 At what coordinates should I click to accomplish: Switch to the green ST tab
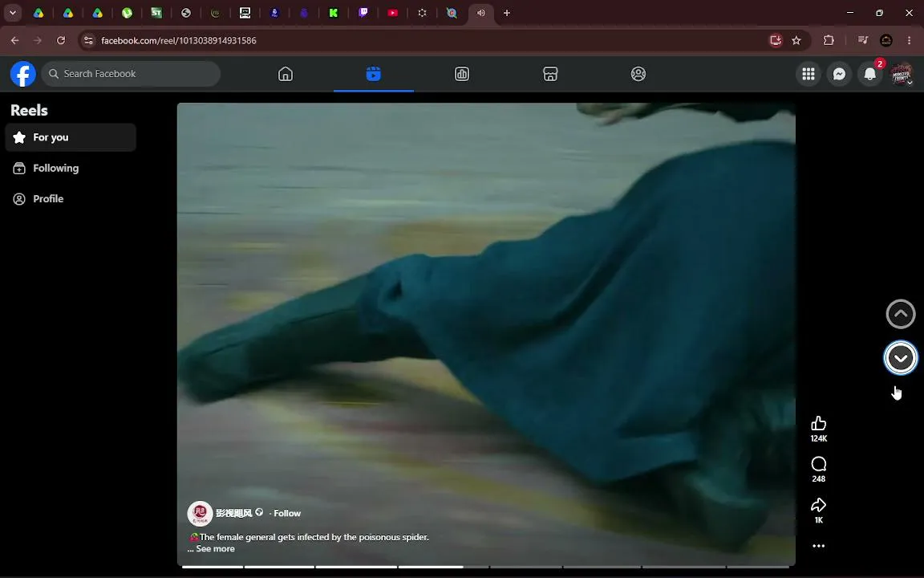156,13
